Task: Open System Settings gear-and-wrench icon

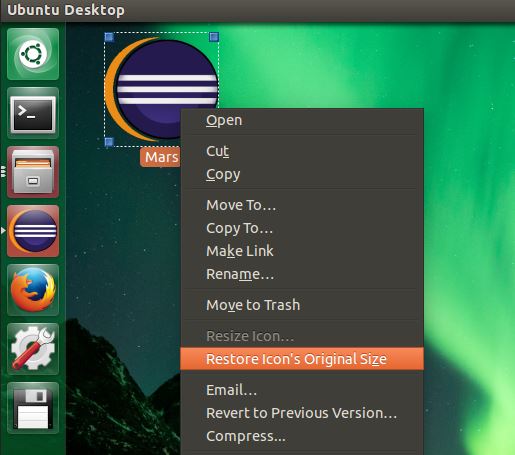Action: (33, 349)
